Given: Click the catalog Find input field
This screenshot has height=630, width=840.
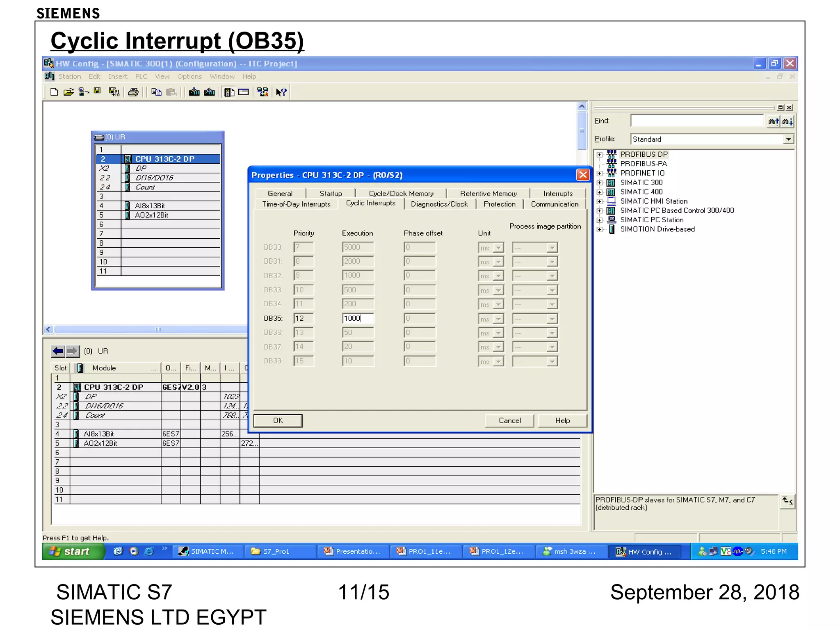Looking at the screenshot, I should pos(697,121).
